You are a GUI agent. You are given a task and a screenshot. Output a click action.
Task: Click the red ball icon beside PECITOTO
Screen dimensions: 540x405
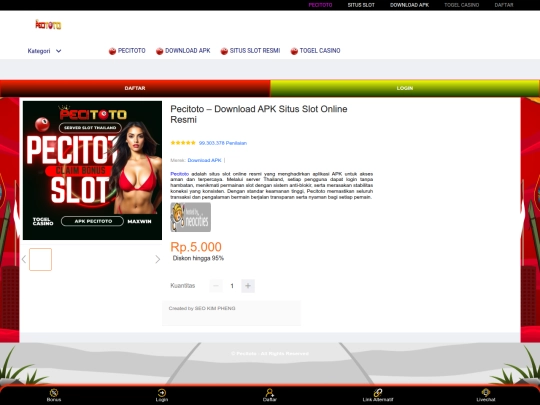pyautogui.click(x=112, y=51)
